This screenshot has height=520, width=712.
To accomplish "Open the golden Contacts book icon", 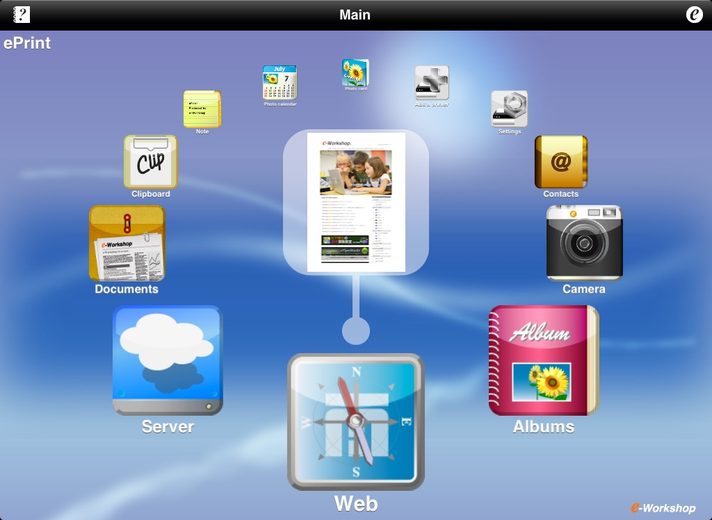I will [561, 162].
